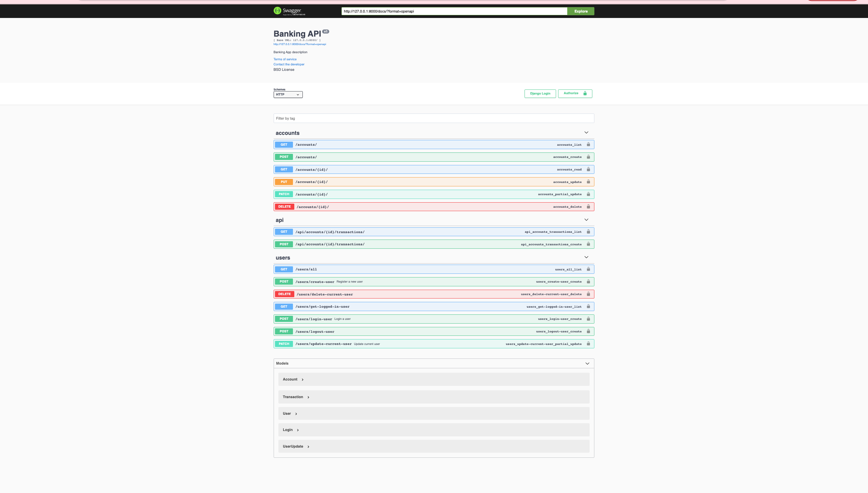
Task: Click the lock icon on GET /accounts/ row
Action: 589,144
